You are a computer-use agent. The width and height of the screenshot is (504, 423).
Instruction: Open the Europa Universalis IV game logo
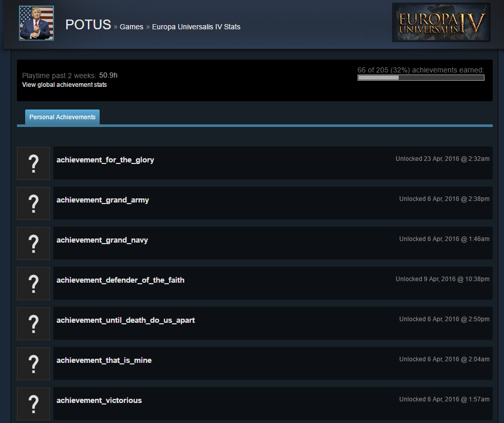pos(441,22)
